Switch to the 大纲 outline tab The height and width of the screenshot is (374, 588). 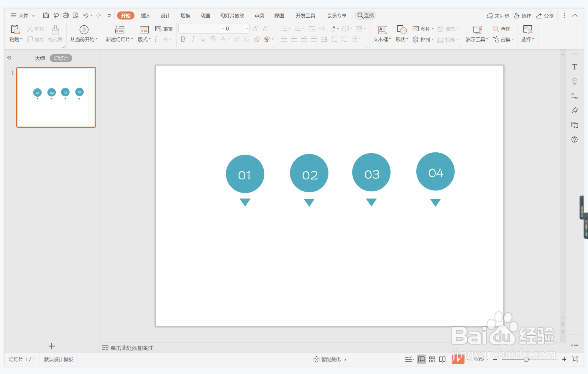point(40,58)
